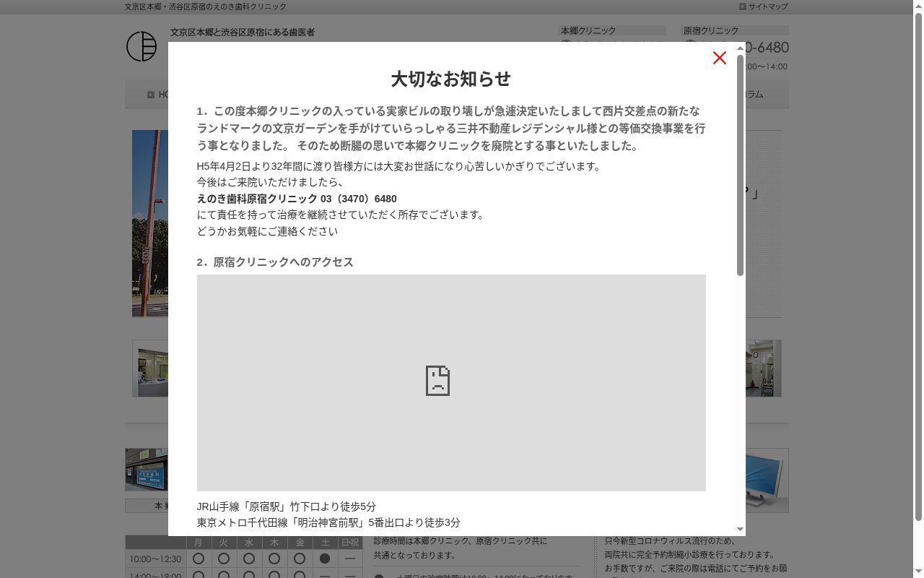Click the popup's vertical scrollbar thumb
The image size is (924, 578).
click(740, 165)
